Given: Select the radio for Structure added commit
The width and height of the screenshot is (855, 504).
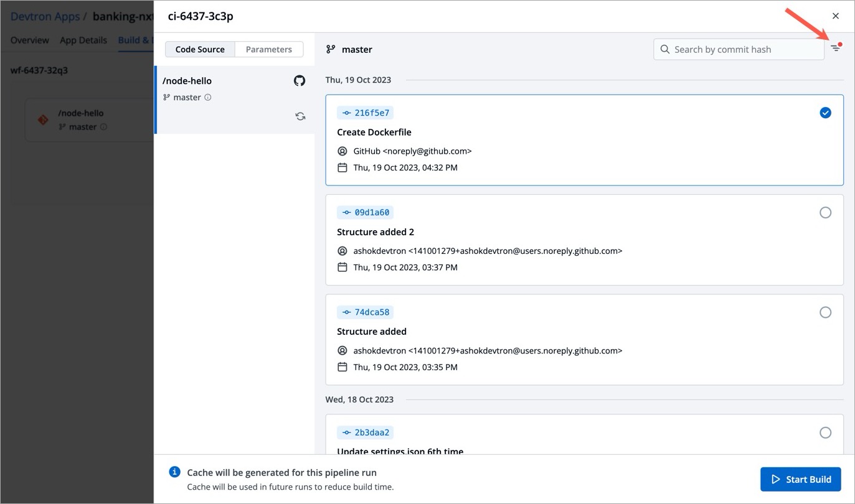Looking at the screenshot, I should [825, 312].
